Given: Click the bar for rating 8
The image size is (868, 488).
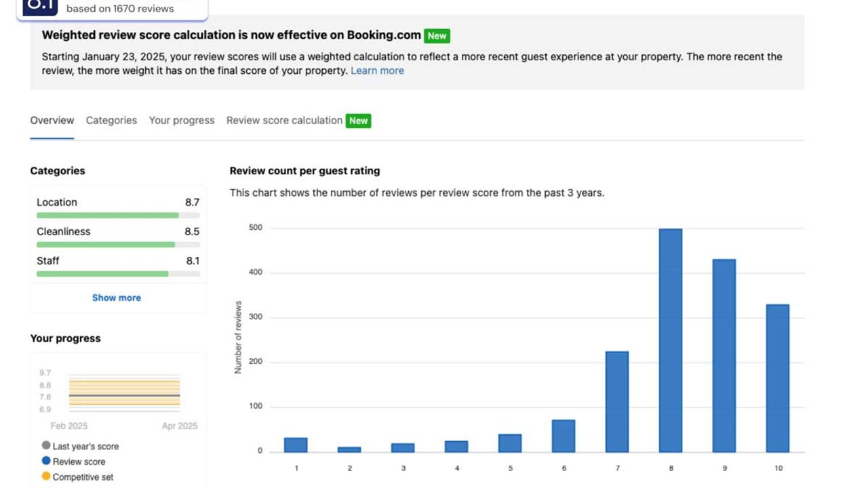Looking at the screenshot, I should coord(670,340).
